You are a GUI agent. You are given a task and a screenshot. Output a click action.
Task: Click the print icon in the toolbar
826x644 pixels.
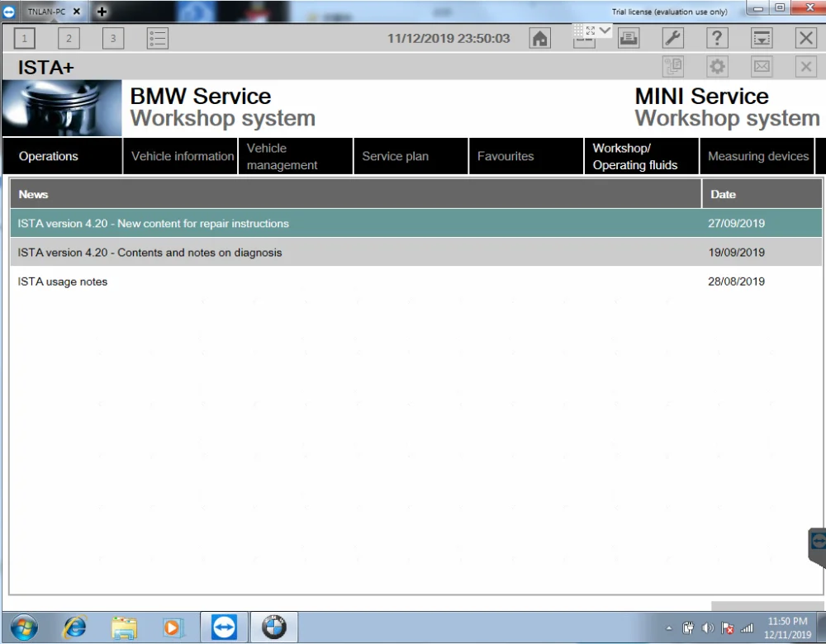629,39
